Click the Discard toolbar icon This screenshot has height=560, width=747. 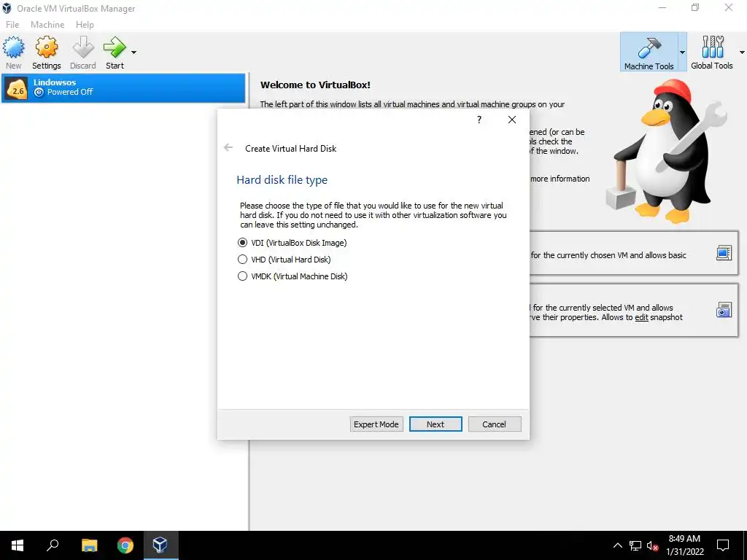point(83,47)
